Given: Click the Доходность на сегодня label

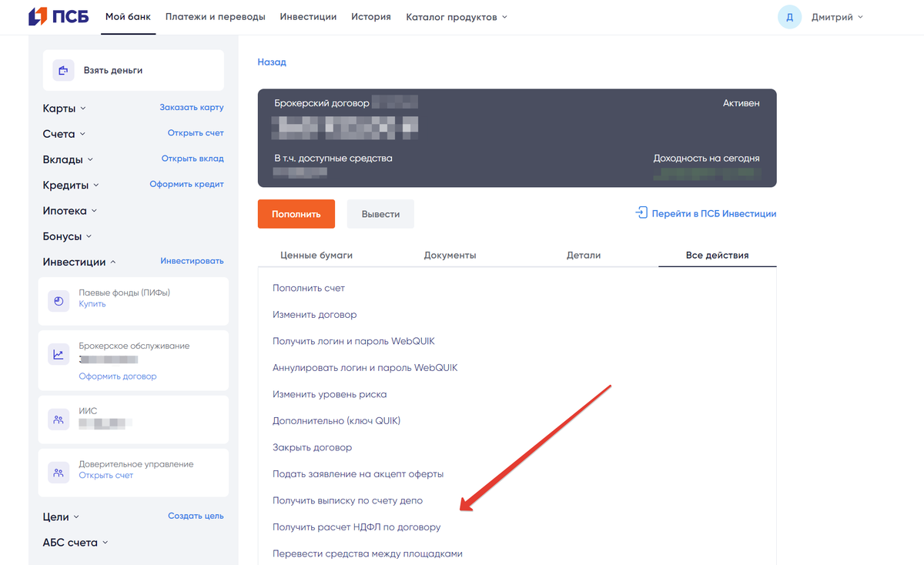Looking at the screenshot, I should pos(707,158).
